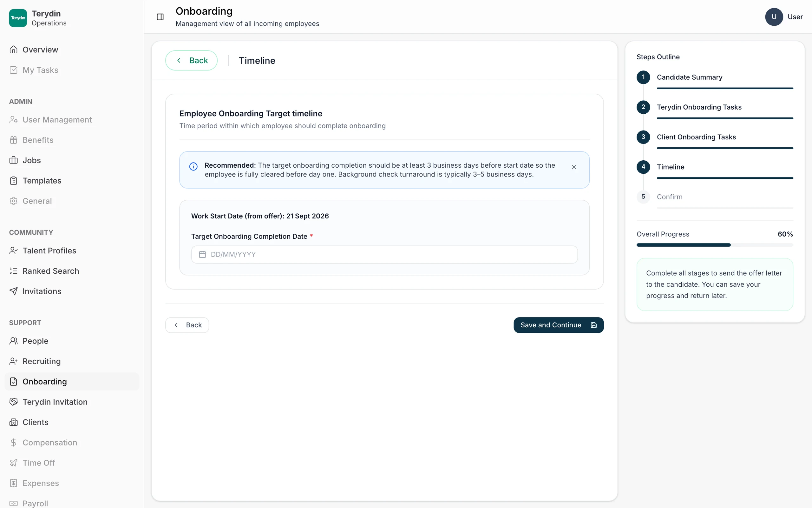Click the bottom Back button
The width and height of the screenshot is (812, 508).
tap(187, 325)
